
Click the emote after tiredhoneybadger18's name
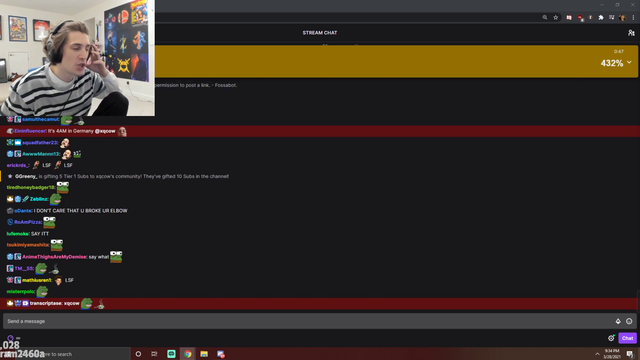tap(62, 187)
